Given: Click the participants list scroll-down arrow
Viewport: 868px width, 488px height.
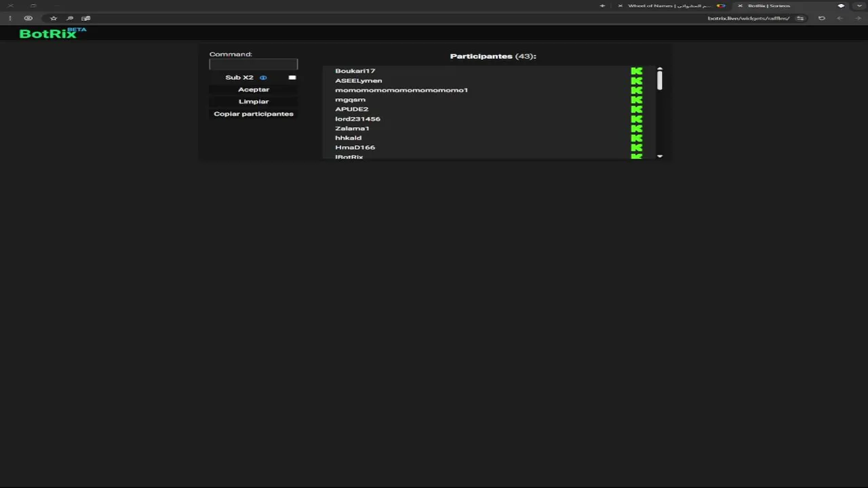Looking at the screenshot, I should pos(660,157).
